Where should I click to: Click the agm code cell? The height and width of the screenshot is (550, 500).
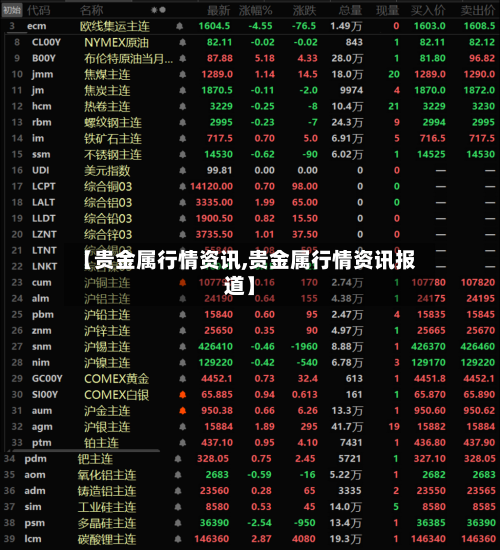(x=42, y=427)
